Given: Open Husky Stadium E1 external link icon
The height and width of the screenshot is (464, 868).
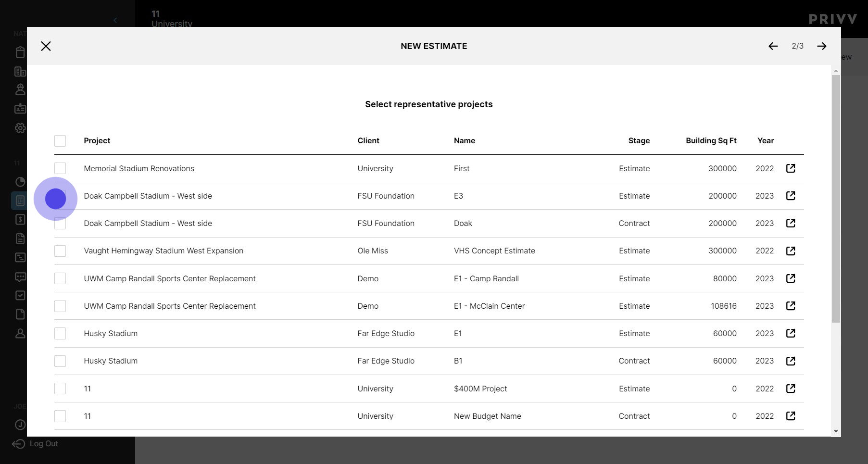Looking at the screenshot, I should pos(791,333).
